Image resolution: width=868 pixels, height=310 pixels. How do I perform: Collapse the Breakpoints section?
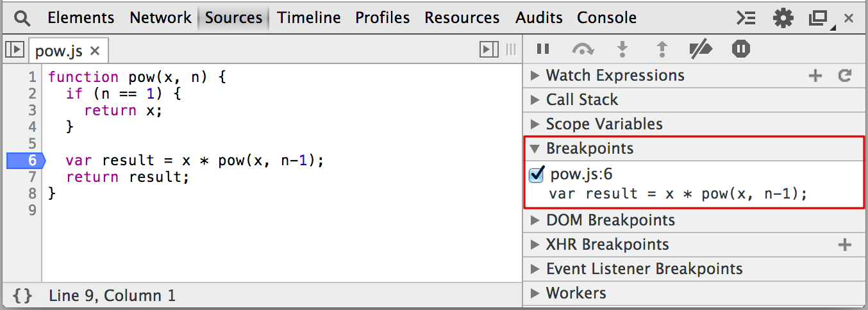tap(588, 149)
